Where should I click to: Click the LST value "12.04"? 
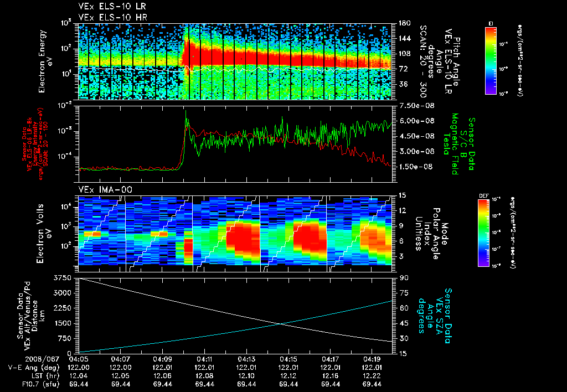coord(79,376)
